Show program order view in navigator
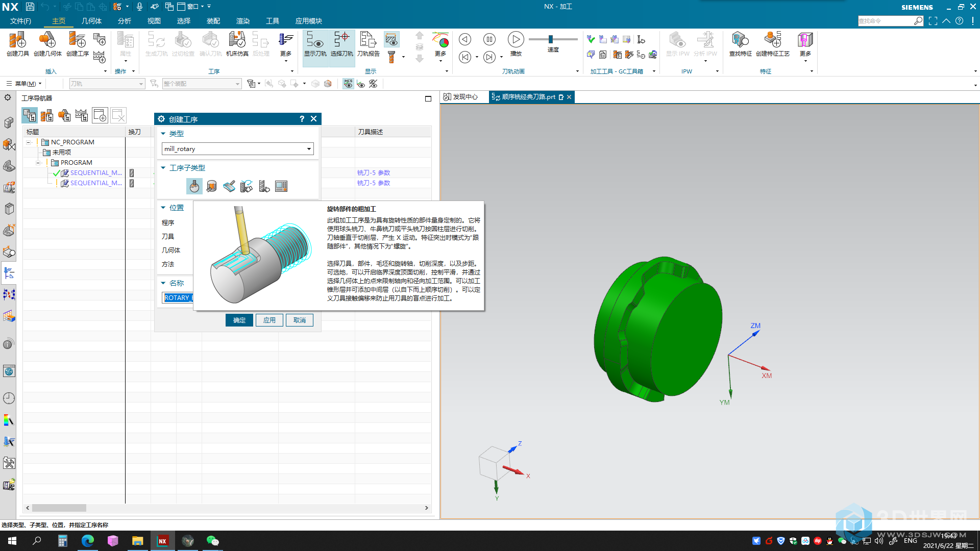This screenshot has height=551, width=980. [x=30, y=116]
